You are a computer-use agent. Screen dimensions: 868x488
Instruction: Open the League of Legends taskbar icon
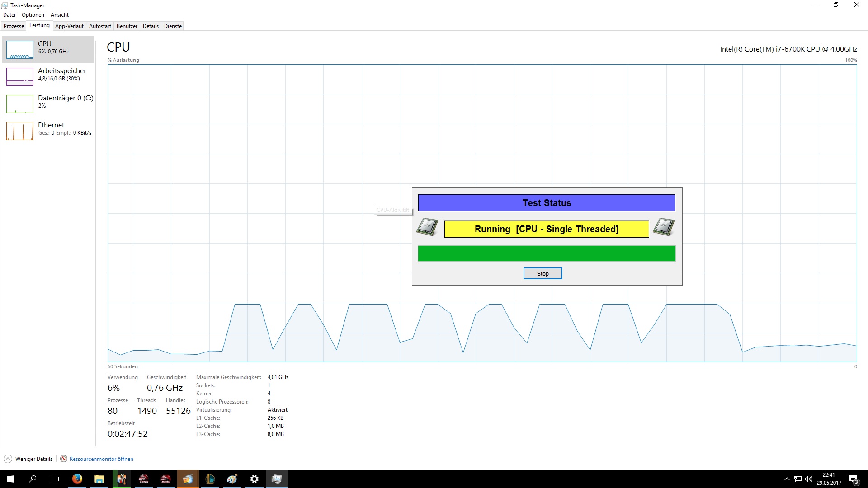[210, 479]
